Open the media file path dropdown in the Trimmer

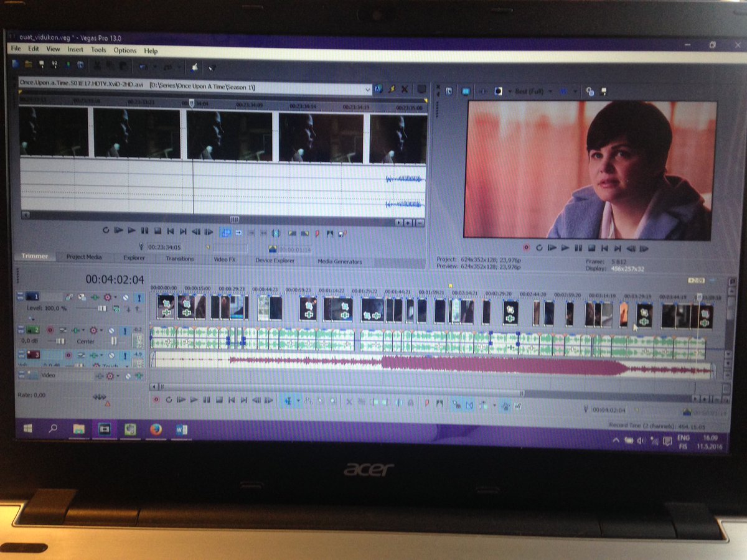367,89
